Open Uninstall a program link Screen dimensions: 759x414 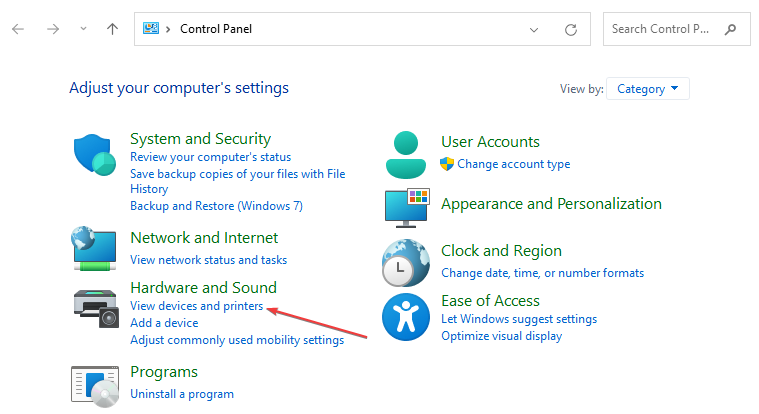click(182, 394)
